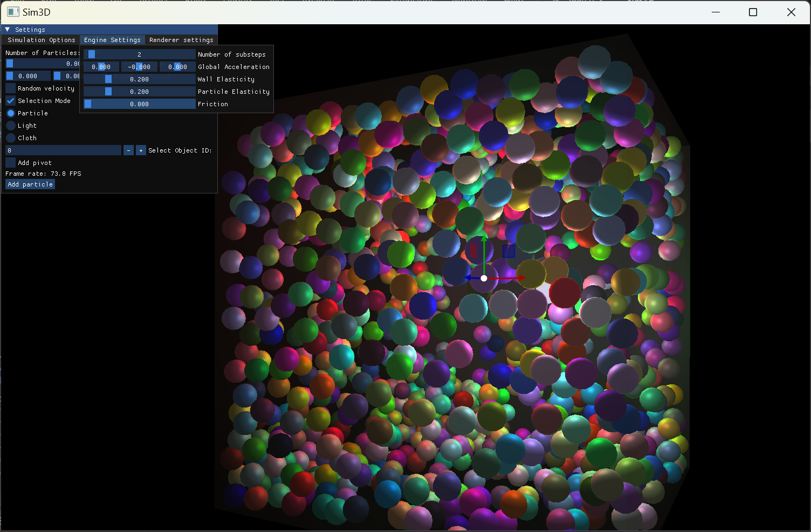This screenshot has height=532, width=811.
Task: Click the third Global Acceleration Z field
Action: (x=177, y=67)
